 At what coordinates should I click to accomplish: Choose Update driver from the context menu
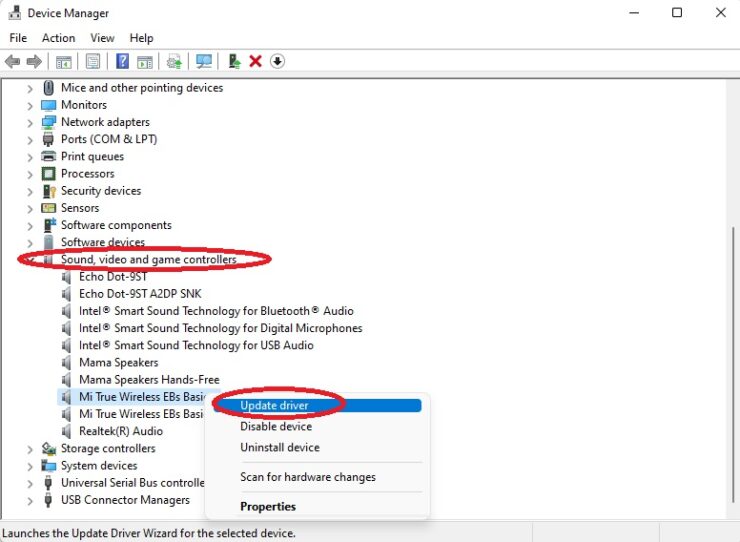[317, 406]
